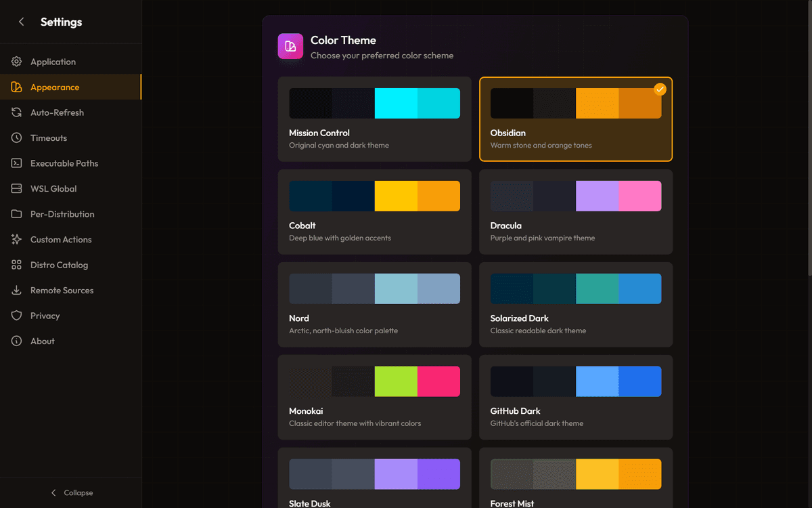Click the Remote Sources download icon
The image size is (812, 508).
click(17, 290)
